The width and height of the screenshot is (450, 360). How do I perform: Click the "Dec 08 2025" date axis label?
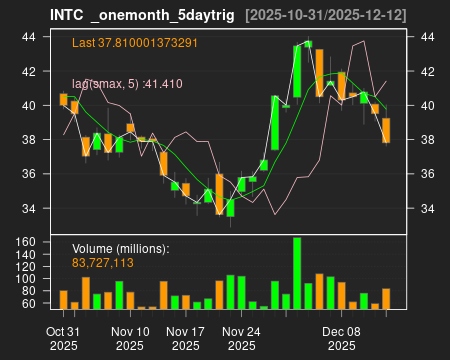(341, 339)
